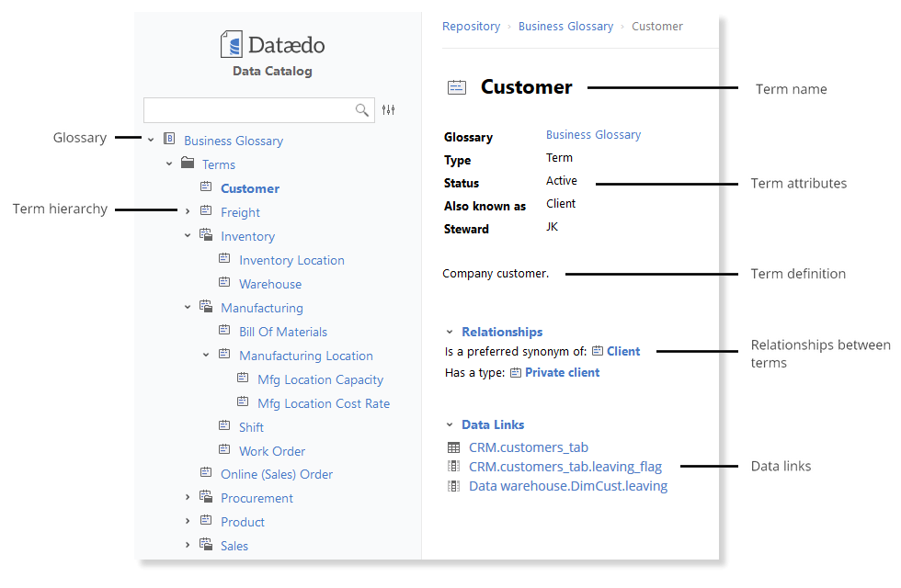Click the term icon beside Freight
This screenshot has width=901, height=588.
(x=206, y=210)
